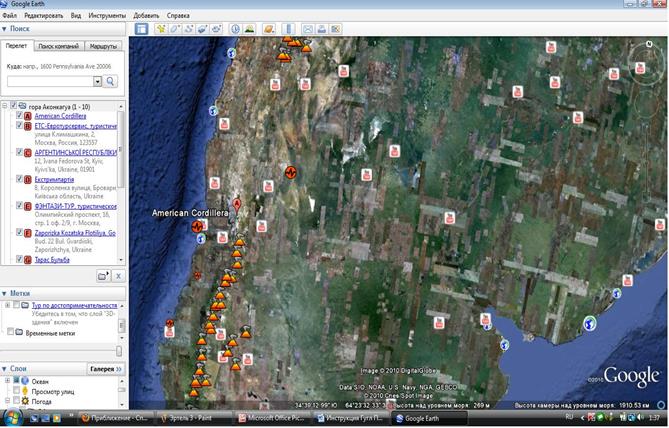Image resolution: width=669 pixels, height=428 pixels.
Task: Uncheck the гора Аконкагуа results folder checkbox
Action: tap(13, 105)
